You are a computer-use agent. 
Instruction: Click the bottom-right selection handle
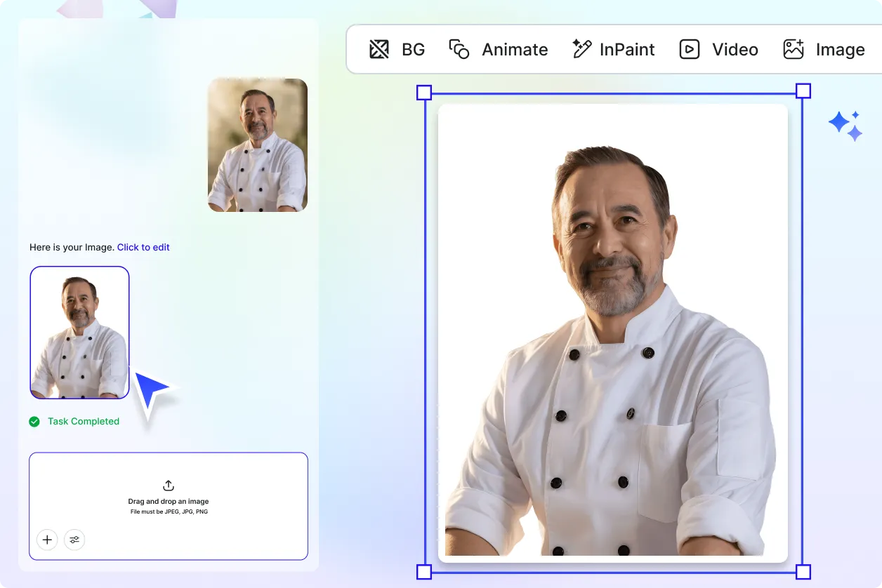[x=803, y=572]
